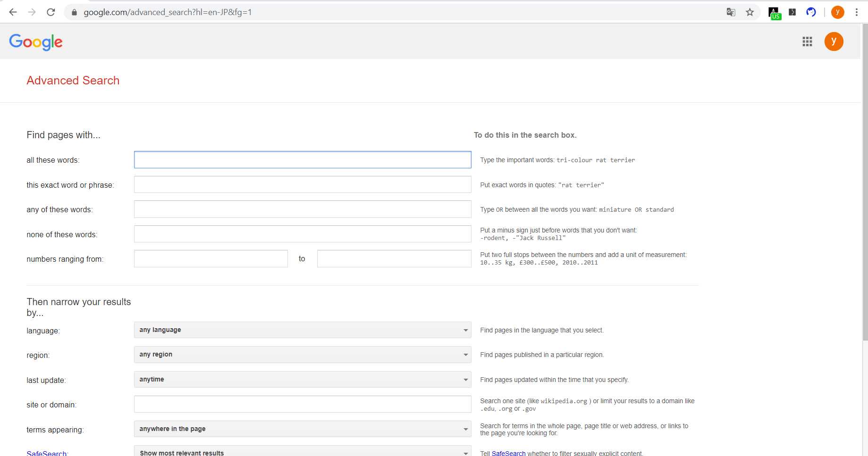Bookmark this page with the star
The width and height of the screenshot is (868, 456).
(750, 12)
